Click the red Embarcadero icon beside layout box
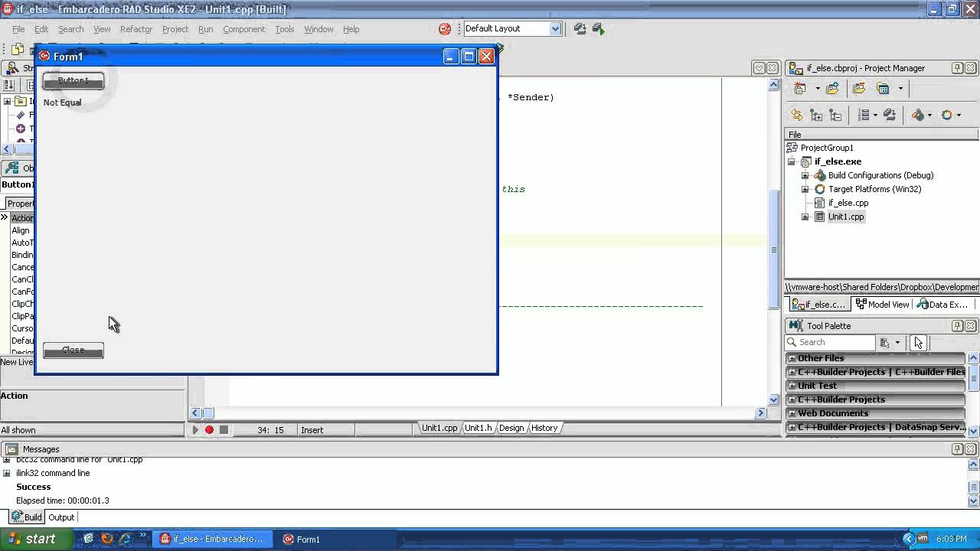This screenshot has width=980, height=551. click(445, 29)
